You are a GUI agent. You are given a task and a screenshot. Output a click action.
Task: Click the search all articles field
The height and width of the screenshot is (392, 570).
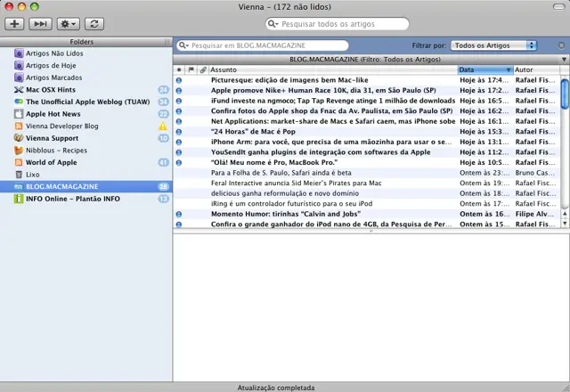point(338,24)
